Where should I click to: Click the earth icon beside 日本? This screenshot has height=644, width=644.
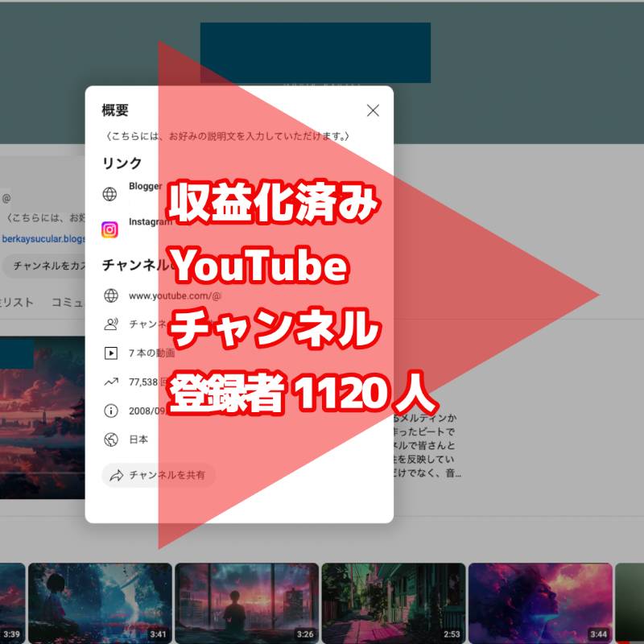click(111, 440)
